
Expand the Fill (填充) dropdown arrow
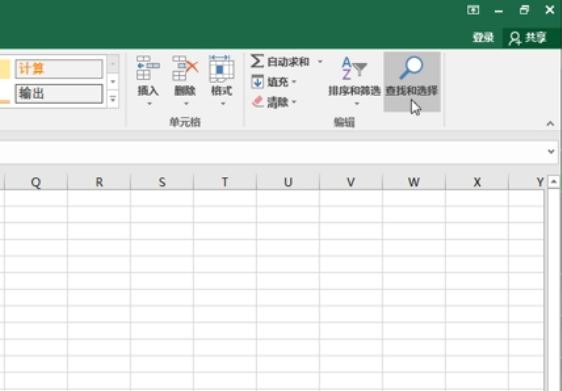(x=294, y=82)
